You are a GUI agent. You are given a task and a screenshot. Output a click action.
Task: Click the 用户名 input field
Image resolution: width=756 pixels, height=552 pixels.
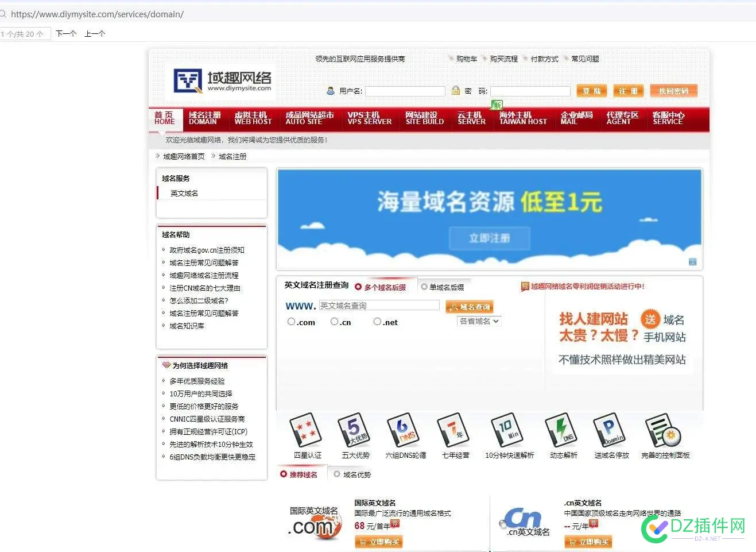pos(405,91)
